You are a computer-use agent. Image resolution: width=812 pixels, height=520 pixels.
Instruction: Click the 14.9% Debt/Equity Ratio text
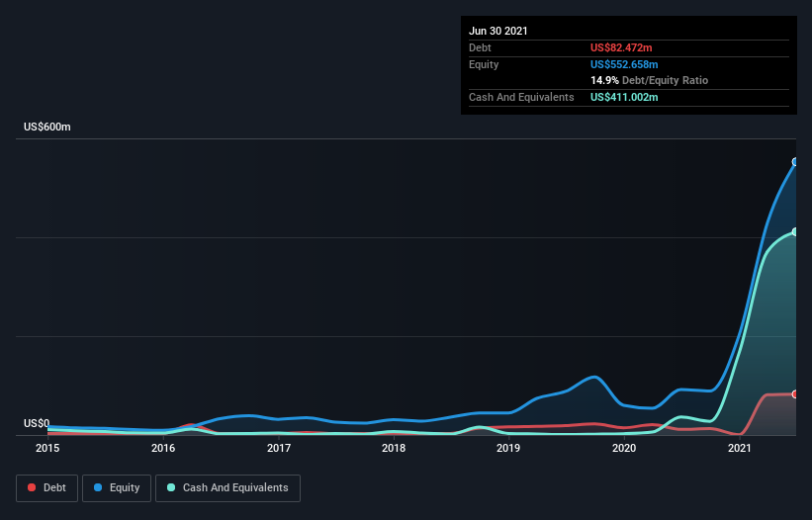650,80
